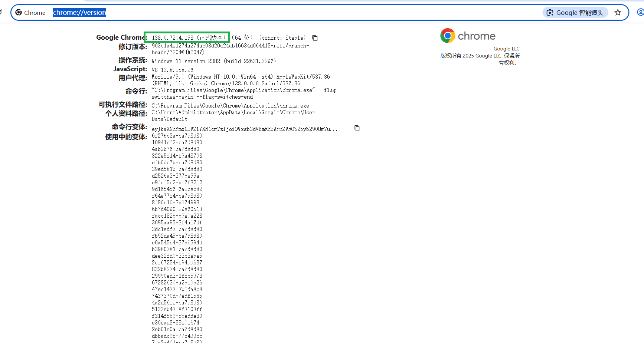
Task: Copy the command-line variations string
Action: [357, 128]
